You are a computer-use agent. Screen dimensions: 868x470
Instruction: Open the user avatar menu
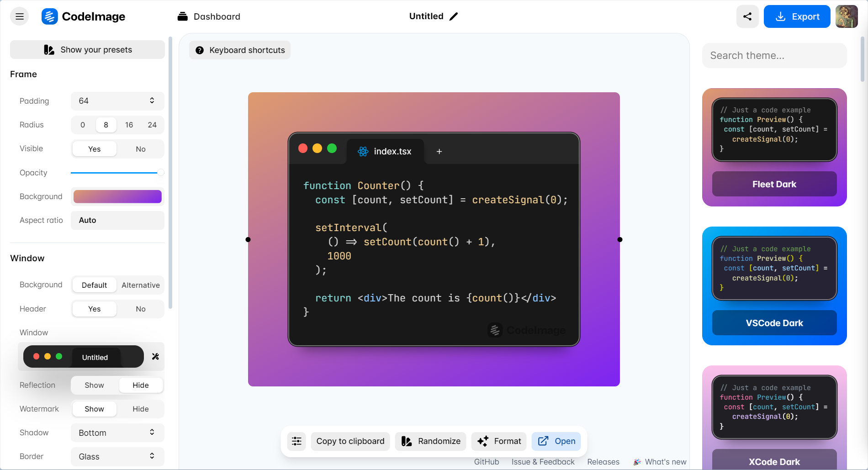847,16
